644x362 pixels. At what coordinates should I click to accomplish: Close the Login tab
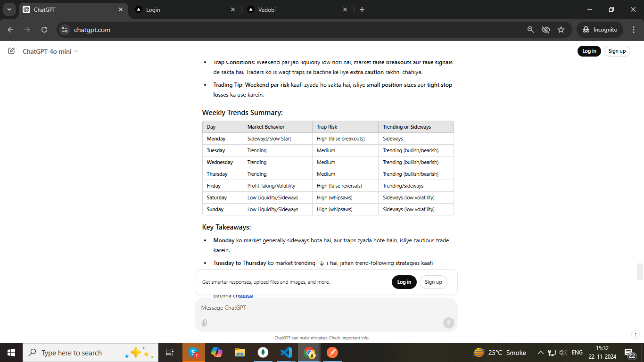click(x=233, y=9)
